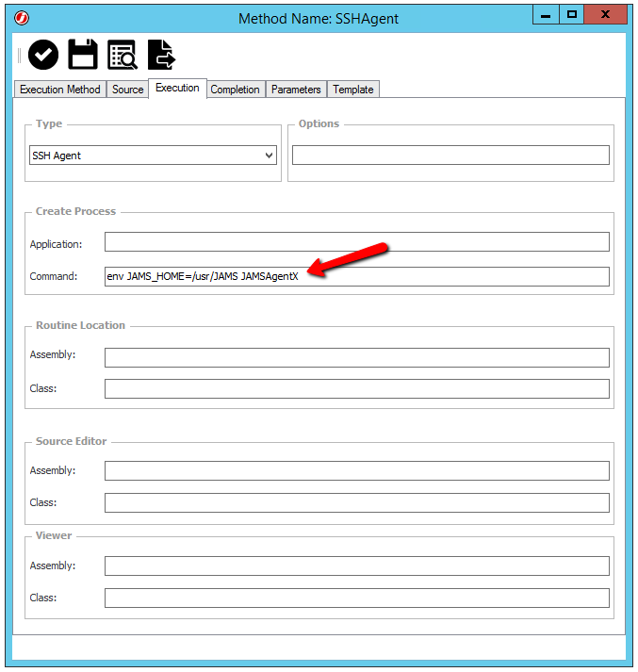The height and width of the screenshot is (672, 638).
Task: Click the 'Routine Location' group label
Action: [80, 325]
